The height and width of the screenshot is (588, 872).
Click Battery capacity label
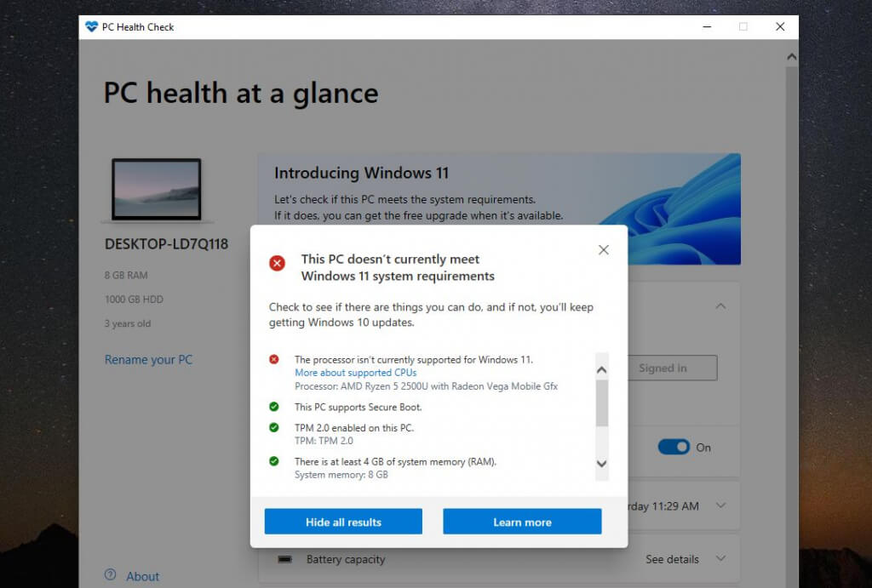click(x=346, y=560)
